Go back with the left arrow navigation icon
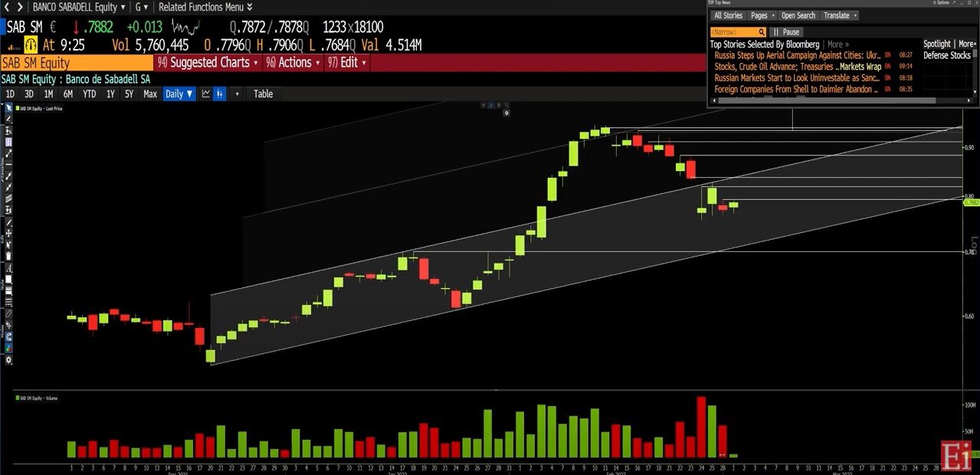Screen dimensions: 980x475 7,7
